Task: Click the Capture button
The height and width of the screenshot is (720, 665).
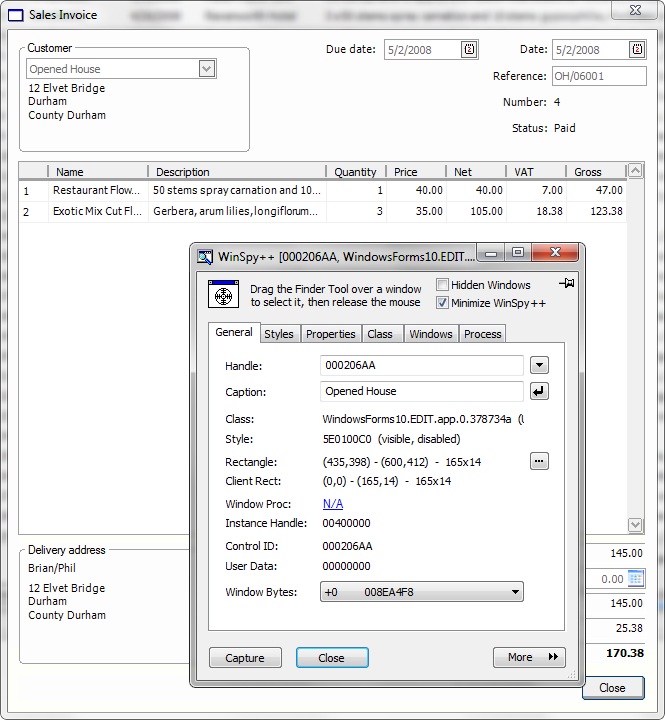Action: (x=245, y=657)
